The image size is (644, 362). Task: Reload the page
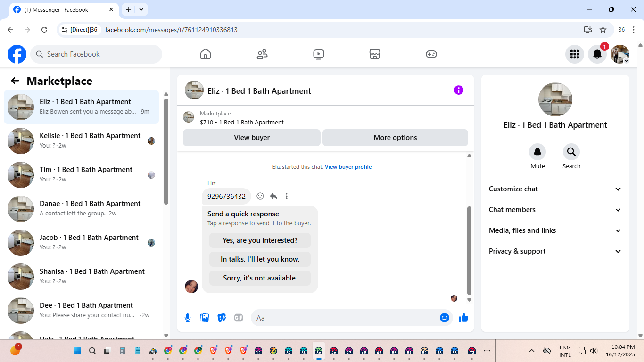44,30
